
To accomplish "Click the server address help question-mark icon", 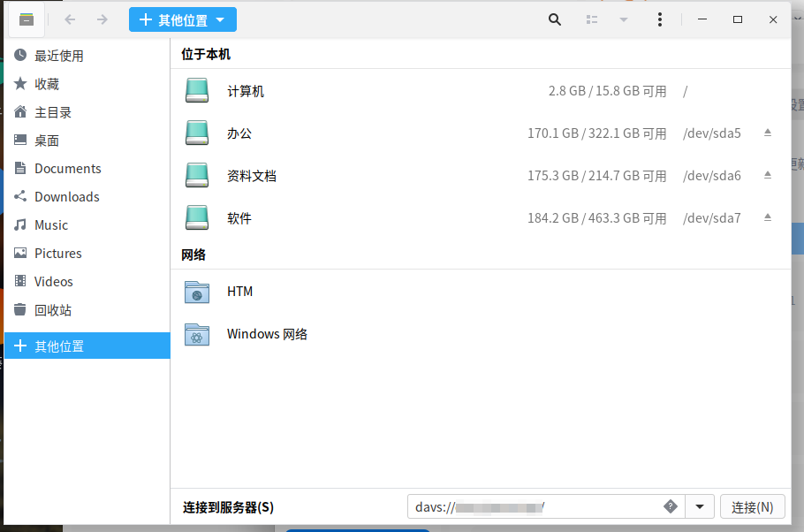I will (x=671, y=506).
